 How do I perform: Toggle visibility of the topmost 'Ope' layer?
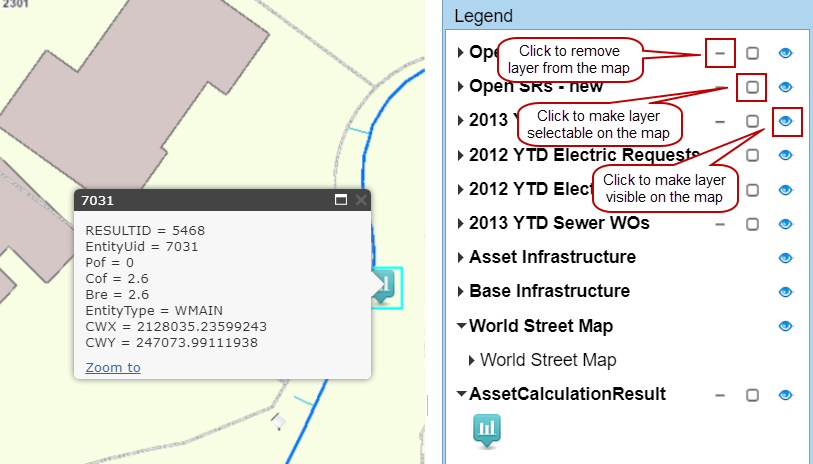(786, 53)
